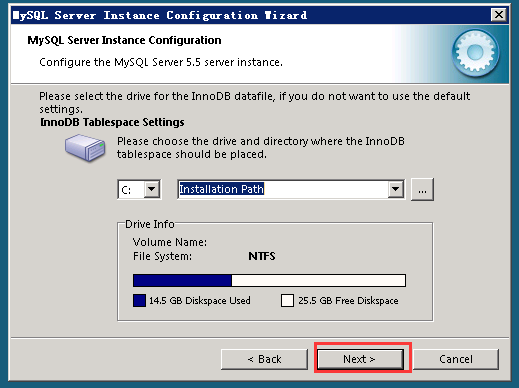Close the wizard with the X button
Image resolution: width=519 pixels, height=388 pixels.
point(499,15)
